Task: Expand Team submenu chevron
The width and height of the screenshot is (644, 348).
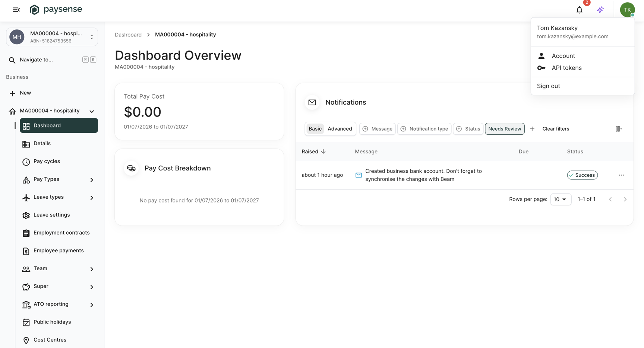Action: [x=92, y=269]
